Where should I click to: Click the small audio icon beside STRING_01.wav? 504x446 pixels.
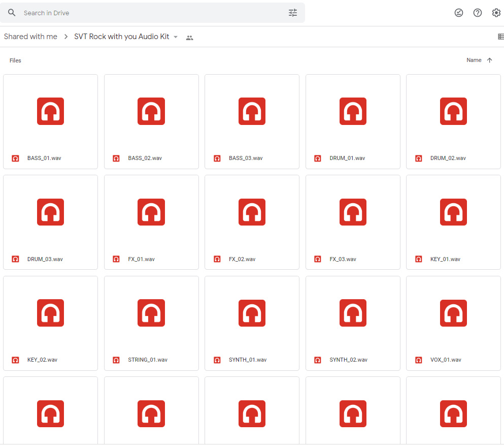tap(116, 360)
